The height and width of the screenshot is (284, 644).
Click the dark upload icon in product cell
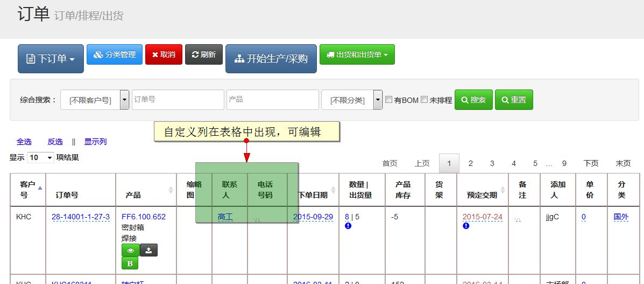148,250
